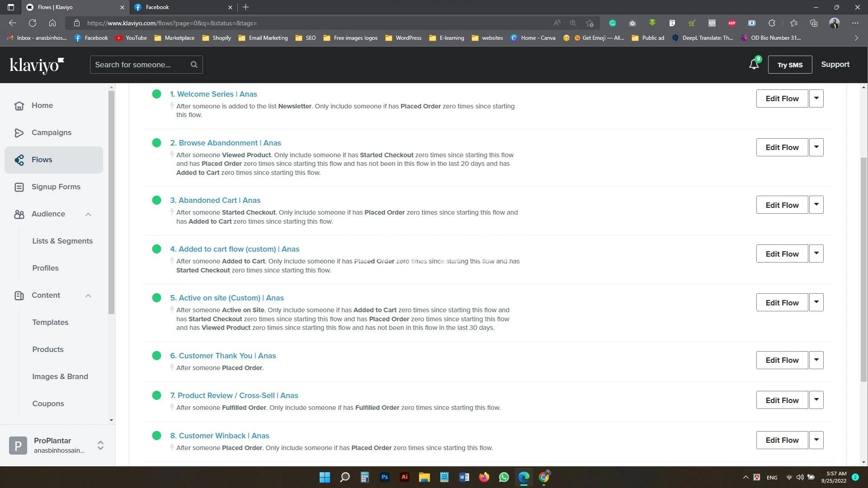The height and width of the screenshot is (488, 868).
Task: Open dropdown arrow next to Browse Abandonment Edit Flow
Action: 816,147
